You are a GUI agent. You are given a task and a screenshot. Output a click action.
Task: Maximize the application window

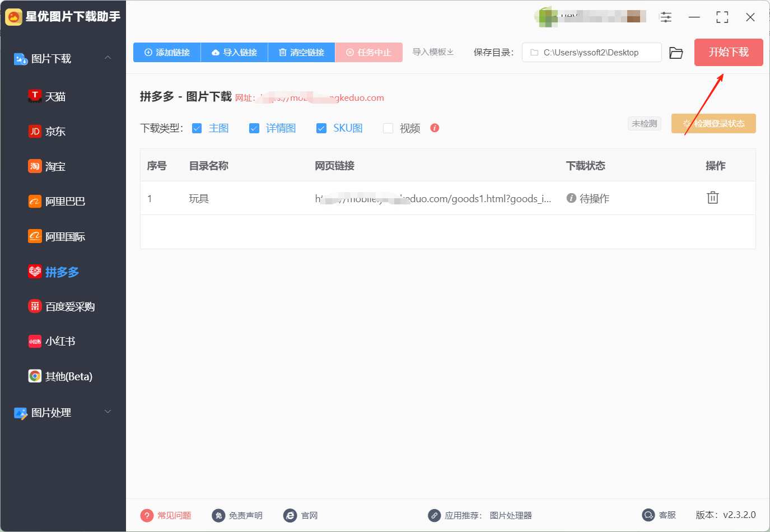pos(722,17)
